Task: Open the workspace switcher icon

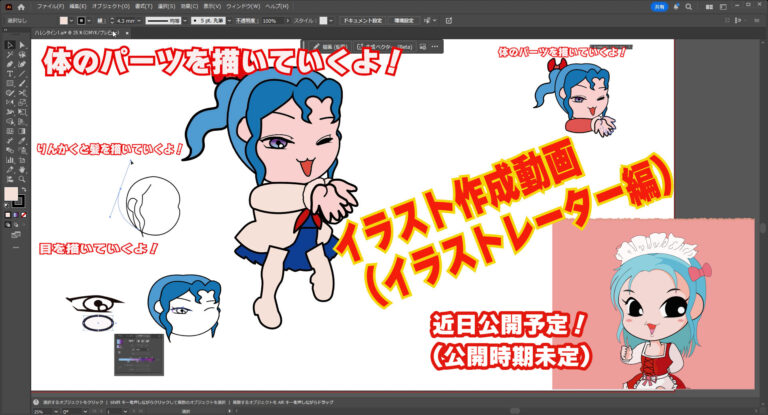Action: point(723,7)
